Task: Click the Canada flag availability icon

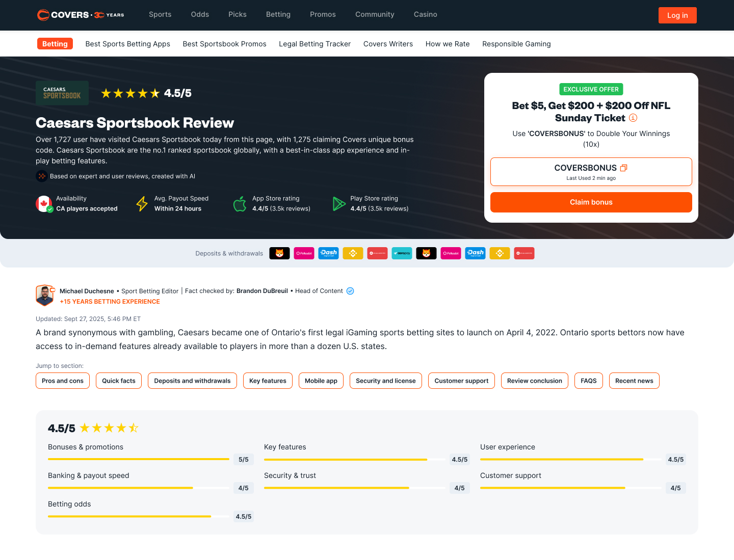Action: [x=44, y=204]
